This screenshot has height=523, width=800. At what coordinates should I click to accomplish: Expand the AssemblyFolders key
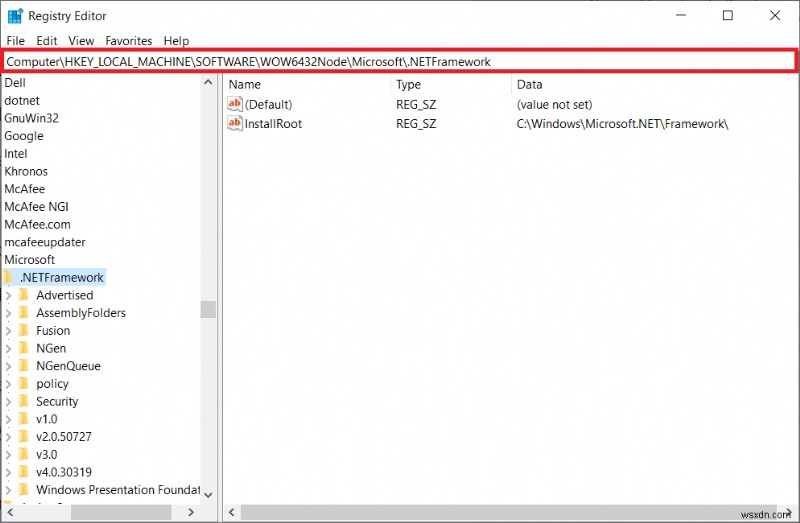point(8,313)
